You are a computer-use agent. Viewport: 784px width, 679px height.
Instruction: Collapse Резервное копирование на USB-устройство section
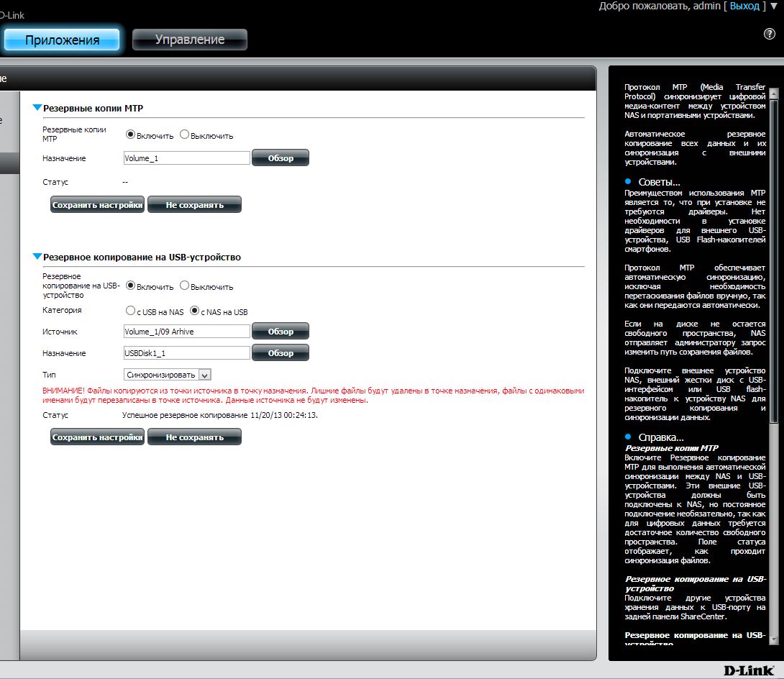click(x=37, y=256)
